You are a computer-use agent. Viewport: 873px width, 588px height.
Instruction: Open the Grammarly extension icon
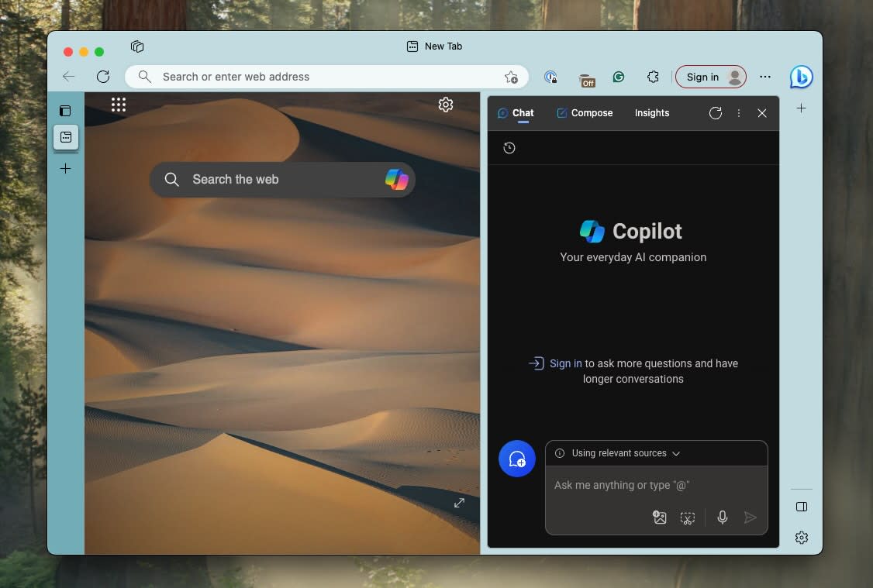[x=619, y=77]
